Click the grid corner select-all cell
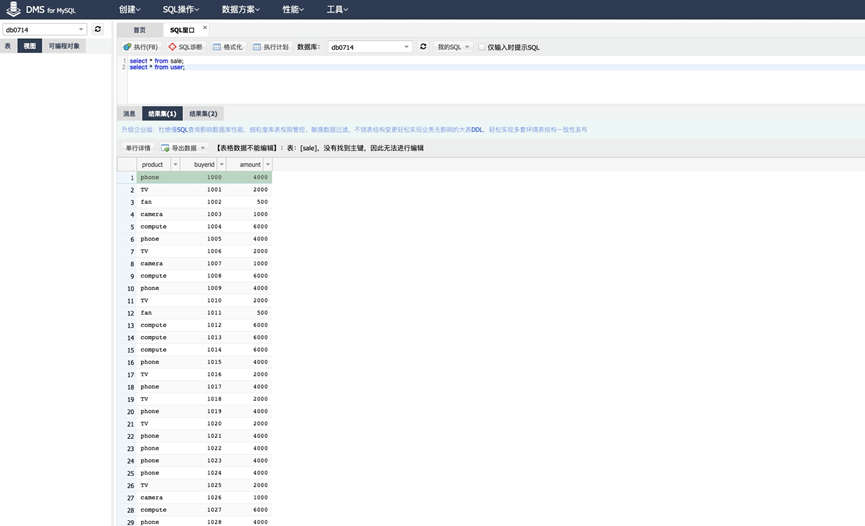Image resolution: width=865 pixels, height=526 pixels. coord(127,164)
